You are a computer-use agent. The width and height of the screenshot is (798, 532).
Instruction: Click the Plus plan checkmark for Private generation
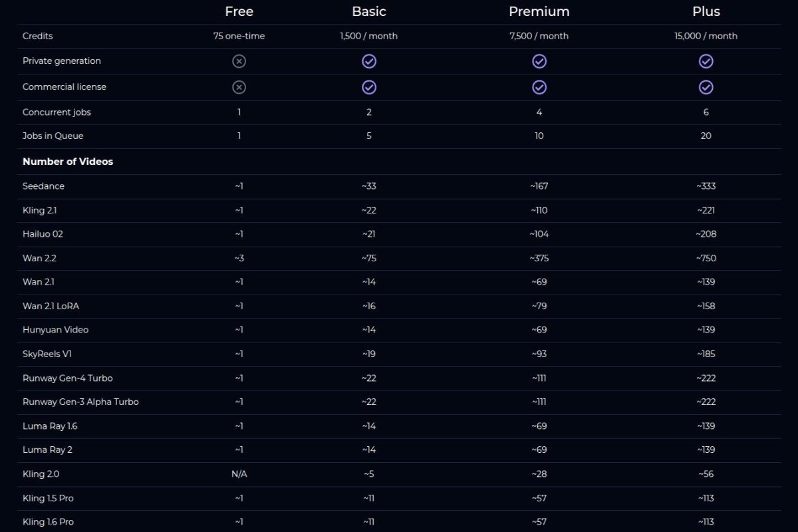coord(706,61)
